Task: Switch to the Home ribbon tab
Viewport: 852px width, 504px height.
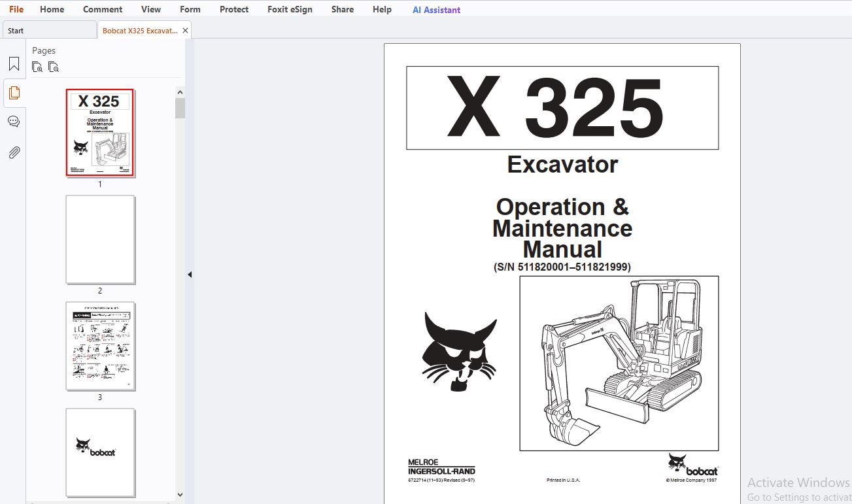Action: (x=52, y=9)
